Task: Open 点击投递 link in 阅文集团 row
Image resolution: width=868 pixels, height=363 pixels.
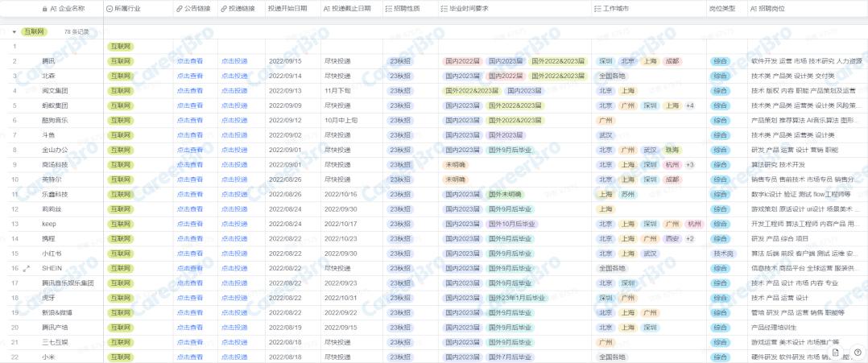Action: click(x=234, y=91)
